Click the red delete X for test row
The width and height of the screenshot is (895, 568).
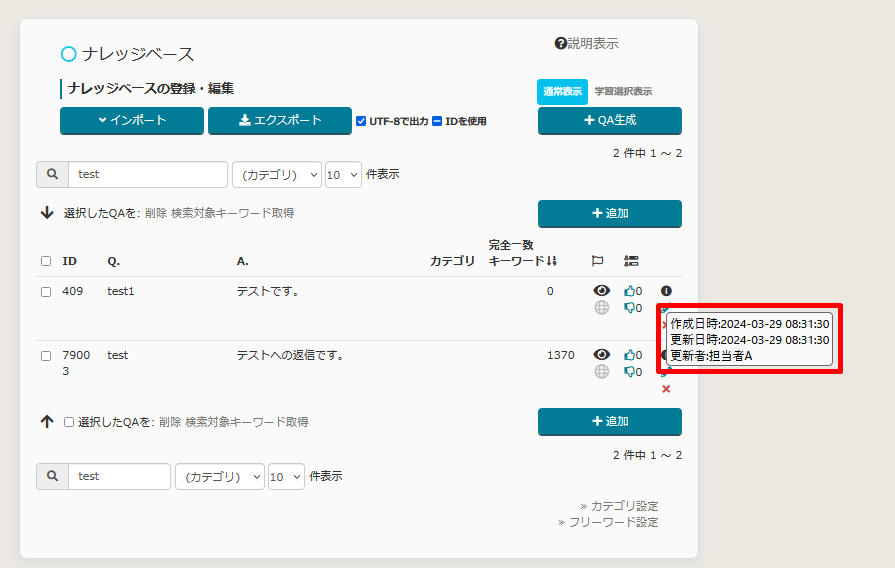click(x=666, y=389)
